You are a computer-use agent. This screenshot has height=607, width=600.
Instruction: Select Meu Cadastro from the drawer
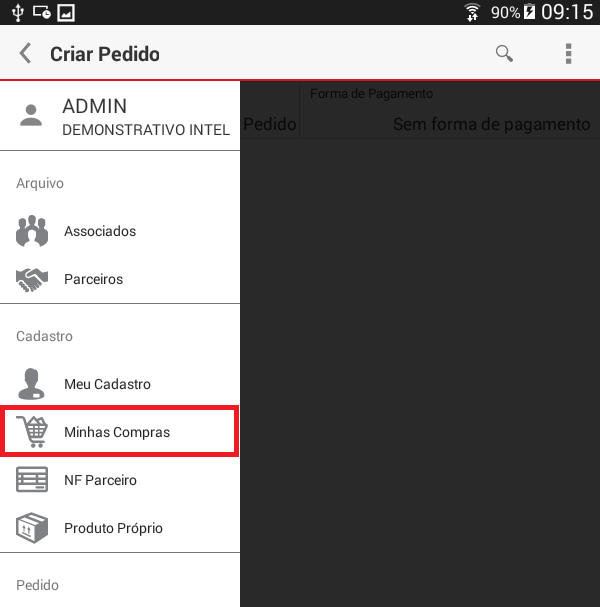click(x=120, y=384)
